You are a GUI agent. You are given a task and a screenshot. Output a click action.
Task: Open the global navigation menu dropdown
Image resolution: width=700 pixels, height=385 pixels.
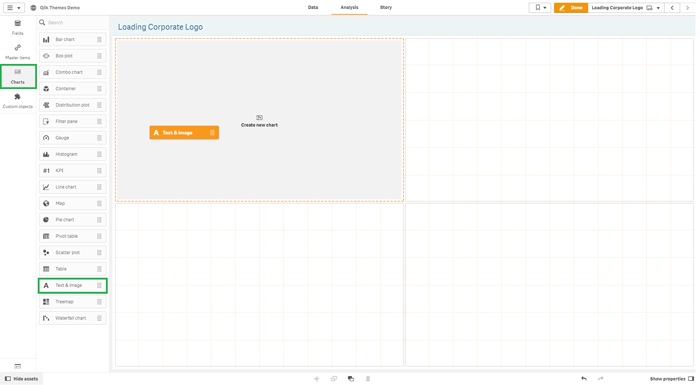coord(14,8)
